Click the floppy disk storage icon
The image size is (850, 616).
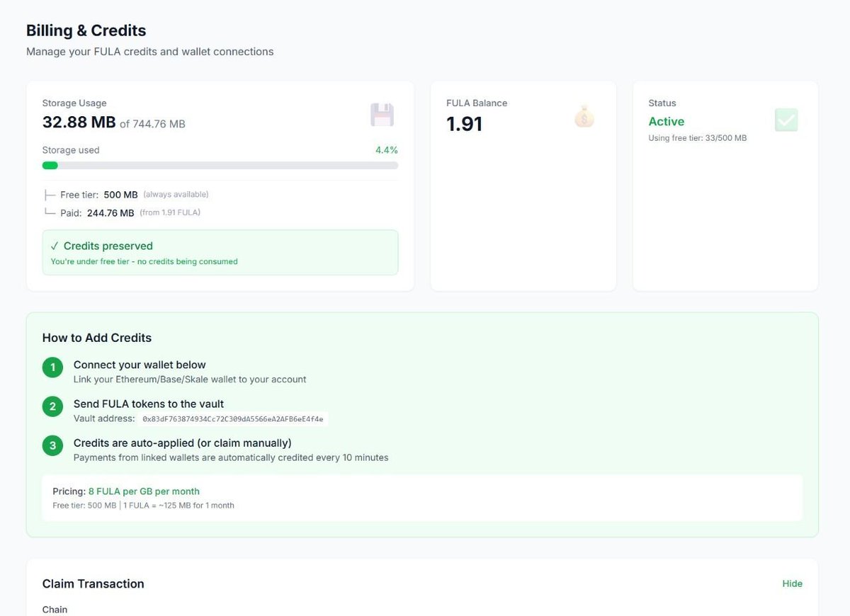[382, 115]
